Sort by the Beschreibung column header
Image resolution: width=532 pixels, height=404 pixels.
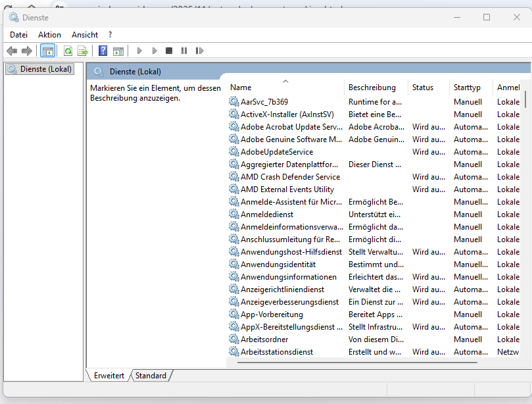[376, 88]
